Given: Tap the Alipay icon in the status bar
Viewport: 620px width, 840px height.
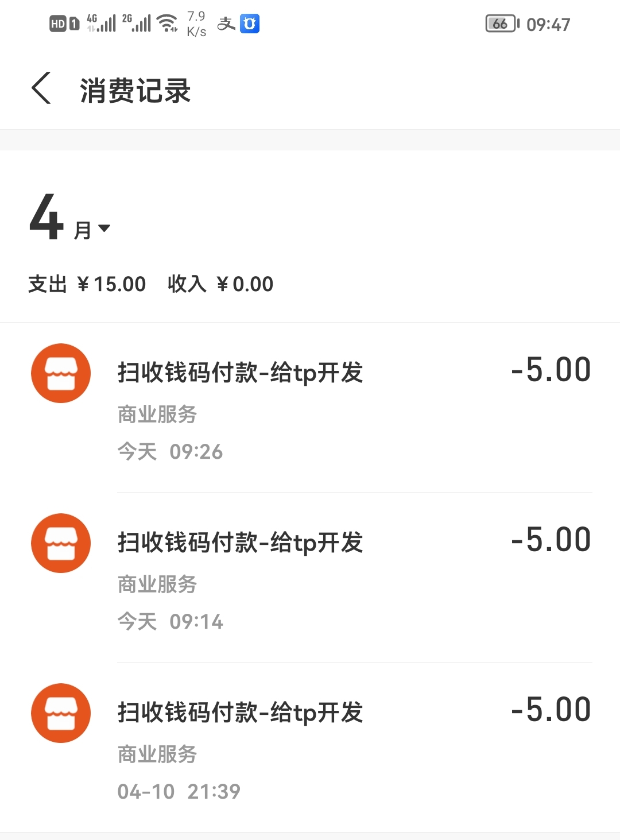Looking at the screenshot, I should click(x=226, y=24).
